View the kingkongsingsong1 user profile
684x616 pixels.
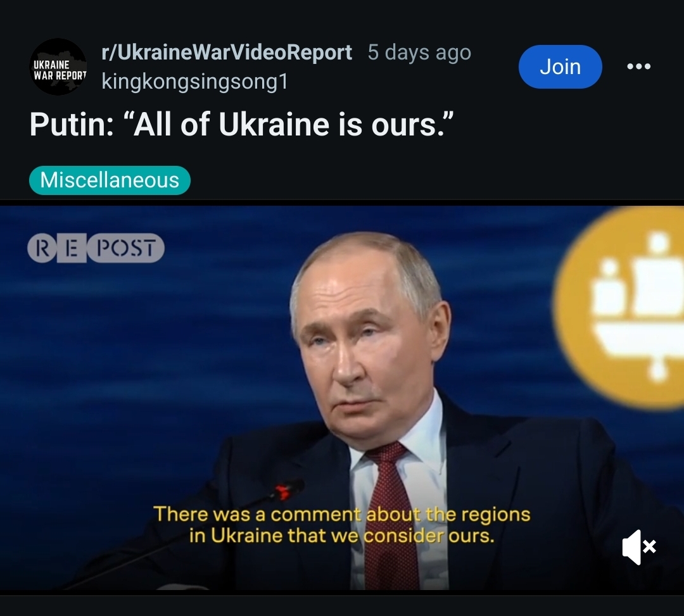[x=194, y=82]
